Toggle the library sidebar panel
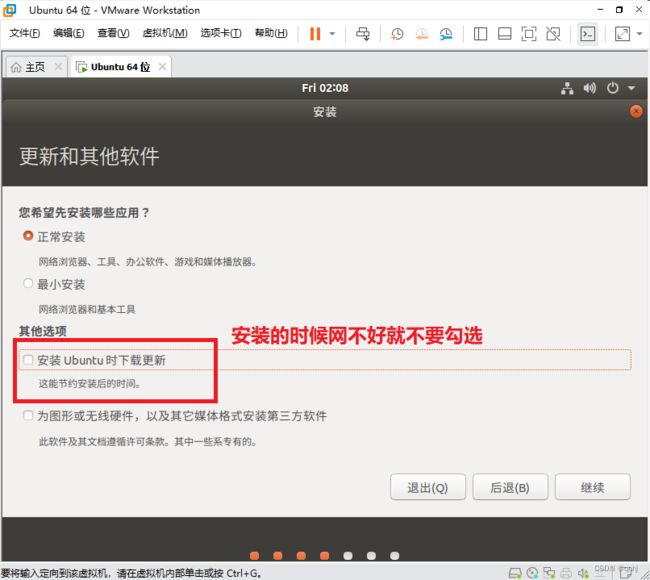The image size is (650, 580). 480,34
